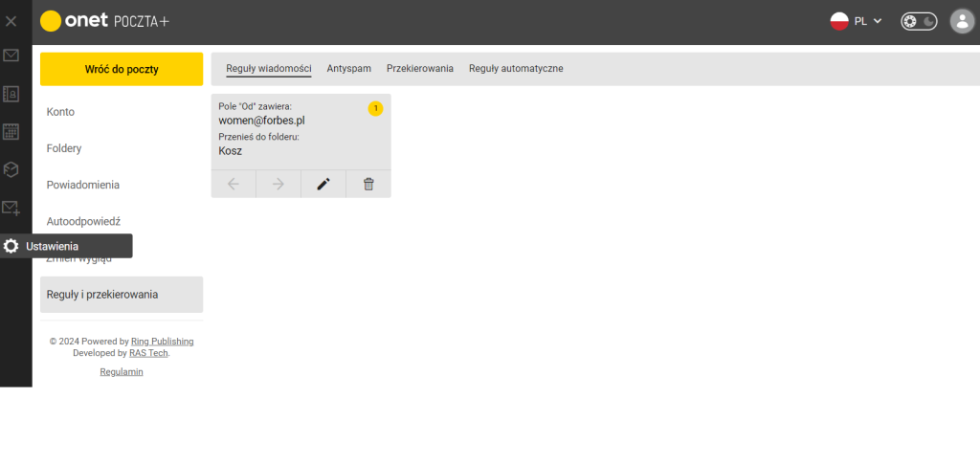Click the Ustawienia gear icon

pos(11,246)
